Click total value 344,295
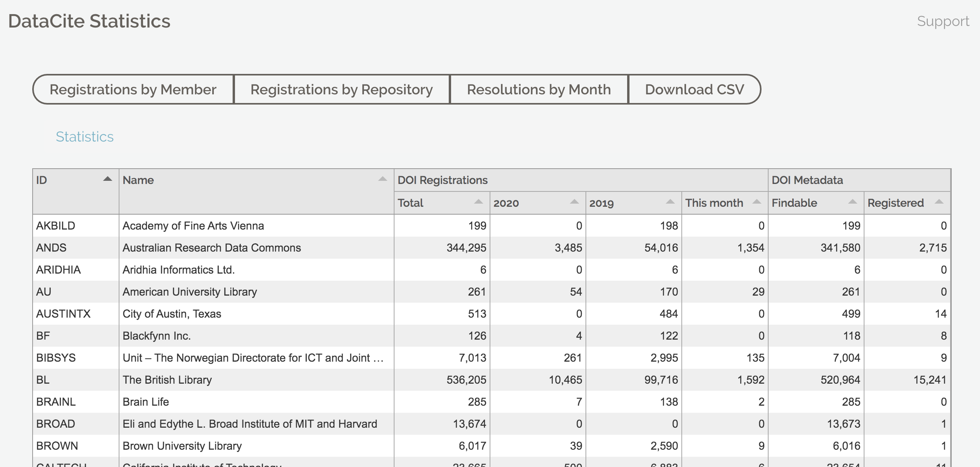Screen dimensions: 980x467 click(466, 248)
